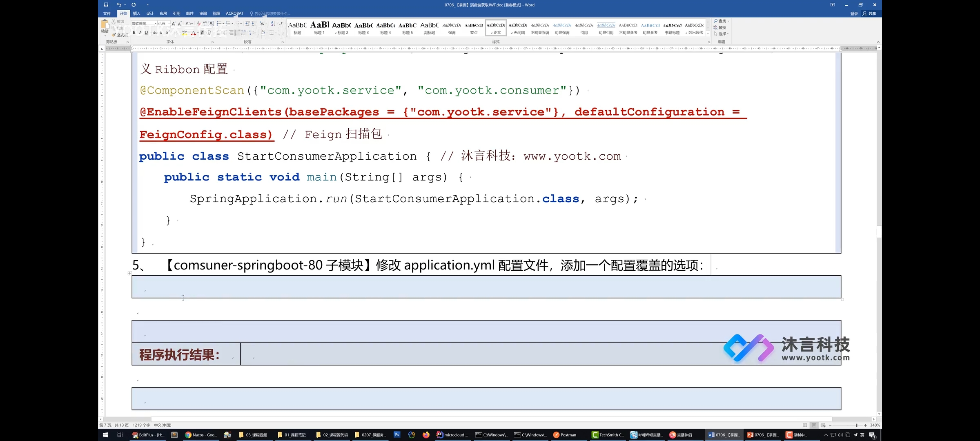The width and height of the screenshot is (980, 441).
Task: Open Postman from the taskbar
Action: (x=565, y=435)
